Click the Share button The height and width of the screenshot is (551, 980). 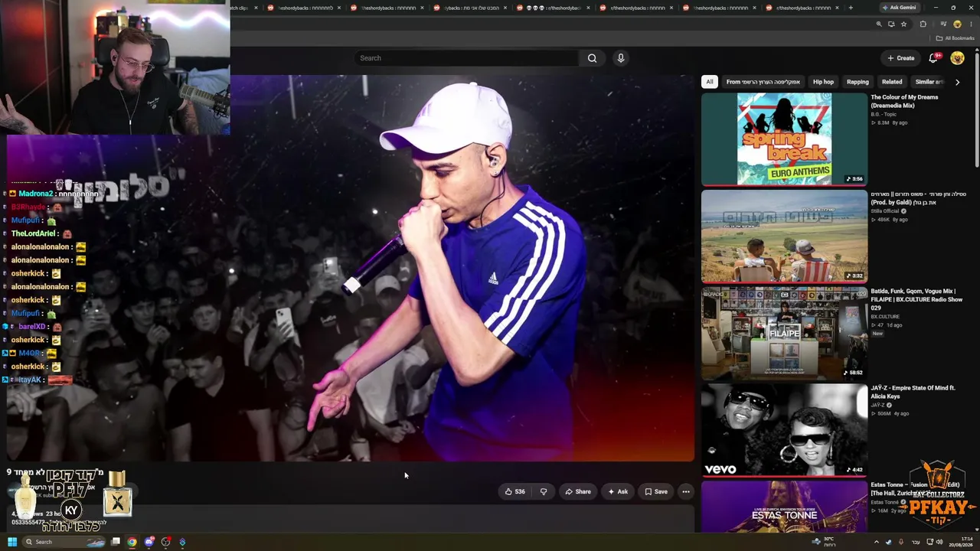pyautogui.click(x=578, y=492)
